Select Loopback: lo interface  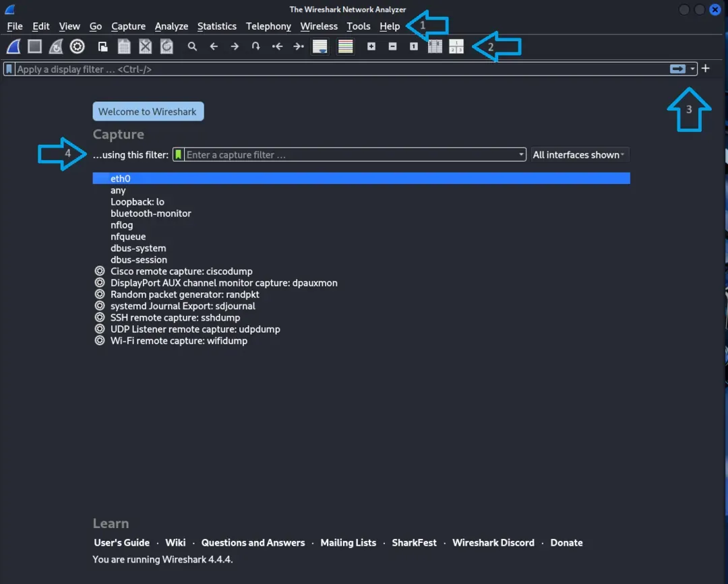361,202
